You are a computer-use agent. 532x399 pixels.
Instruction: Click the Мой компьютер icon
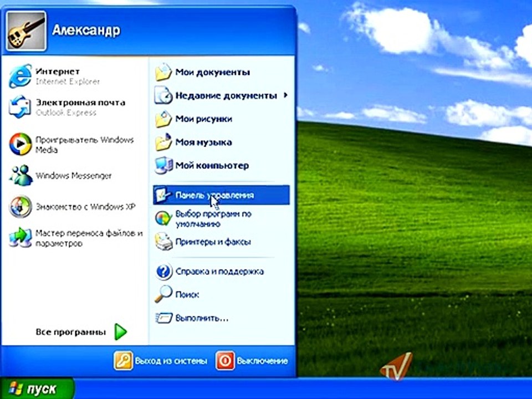[163, 166]
